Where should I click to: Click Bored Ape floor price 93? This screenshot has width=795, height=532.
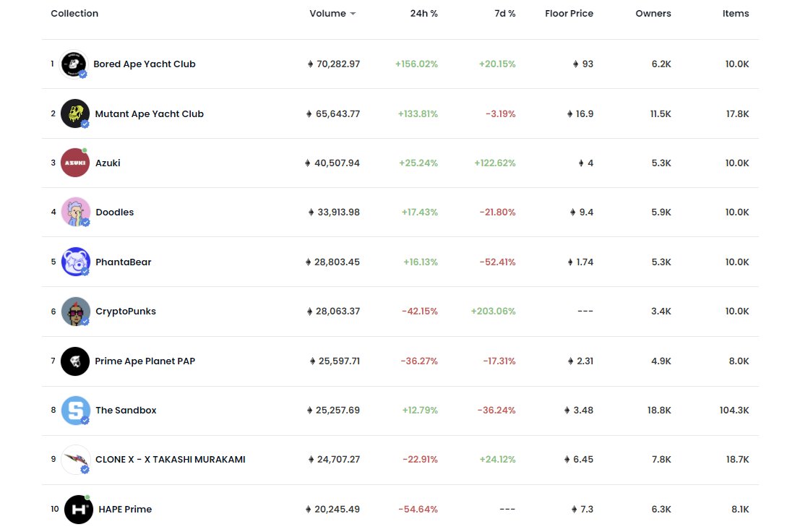click(x=588, y=64)
